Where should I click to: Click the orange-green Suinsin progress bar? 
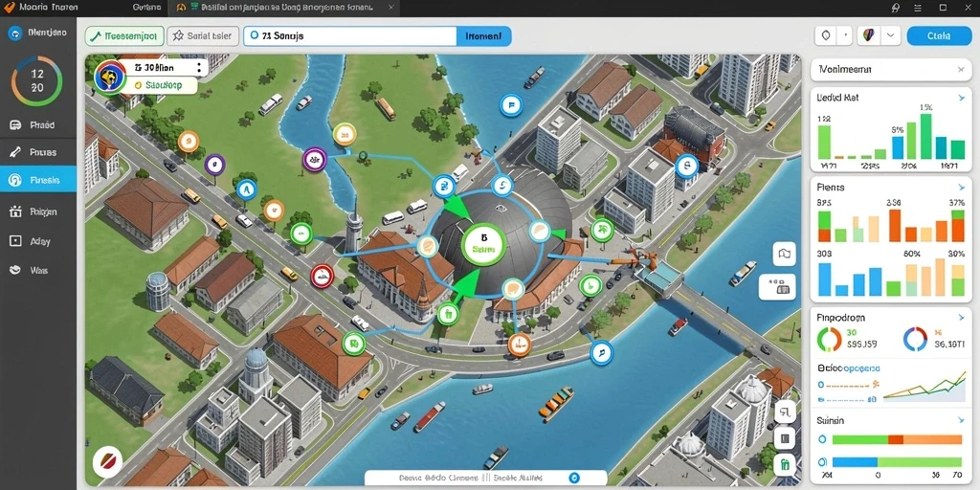click(898, 439)
